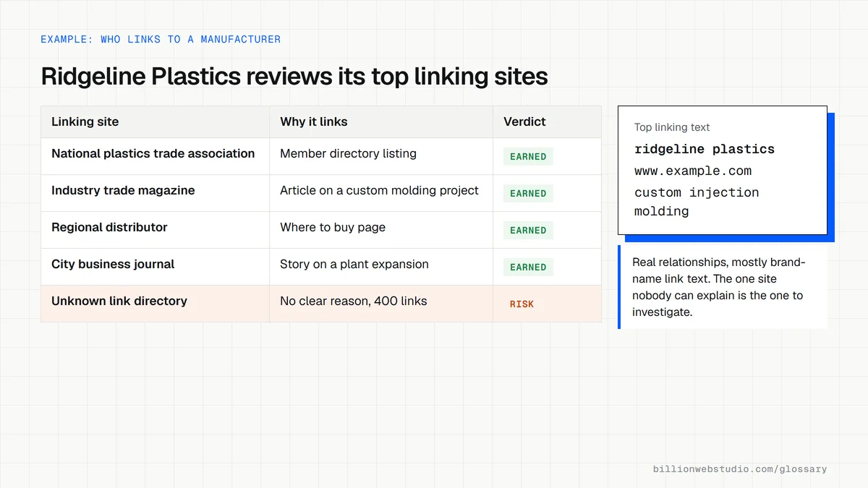
Task: Click the EARNED badge for Regional distributor
Action: coord(528,231)
